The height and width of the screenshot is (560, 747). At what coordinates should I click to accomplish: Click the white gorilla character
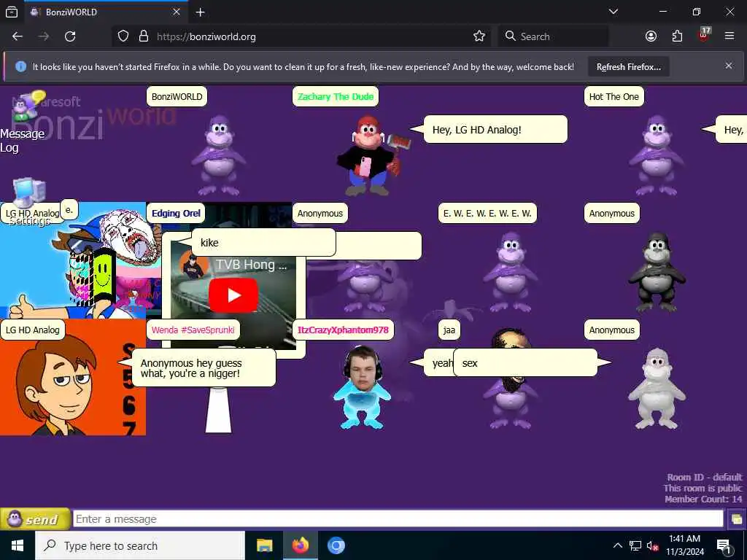(x=657, y=389)
